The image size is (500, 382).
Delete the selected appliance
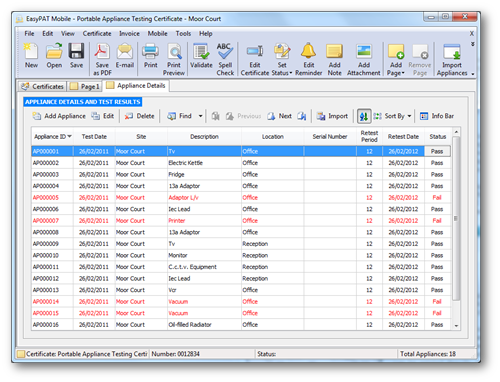(x=139, y=116)
